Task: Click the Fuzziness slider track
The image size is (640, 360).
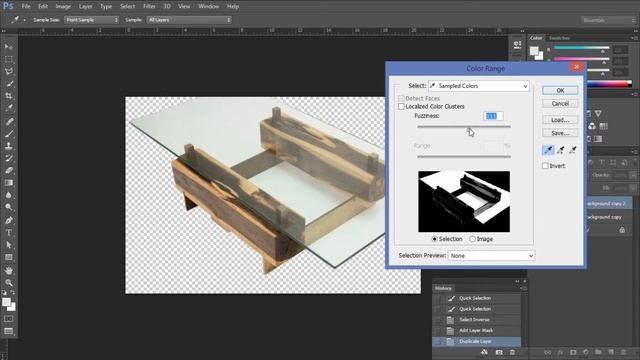Action: coord(464,127)
